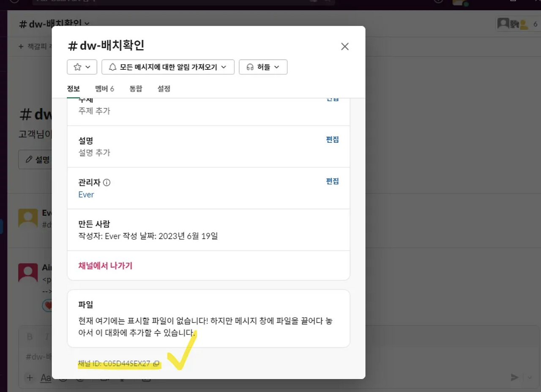This screenshot has height=392, width=541.
Task: Open the 모든 메시지에 대한 알림 dropdown
Action: (168, 67)
